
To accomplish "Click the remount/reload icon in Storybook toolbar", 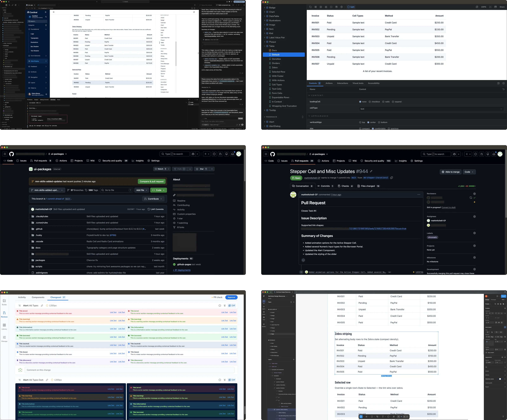I will 311,7.
